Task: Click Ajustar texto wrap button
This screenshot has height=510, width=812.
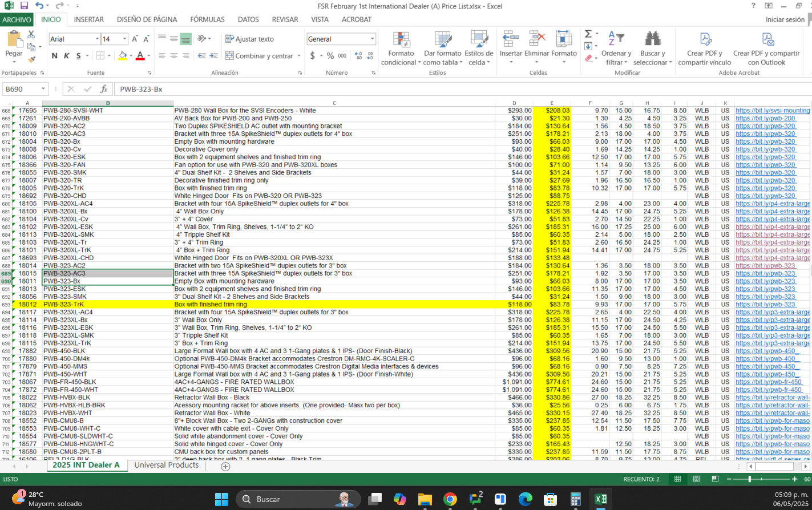Action: (x=249, y=39)
